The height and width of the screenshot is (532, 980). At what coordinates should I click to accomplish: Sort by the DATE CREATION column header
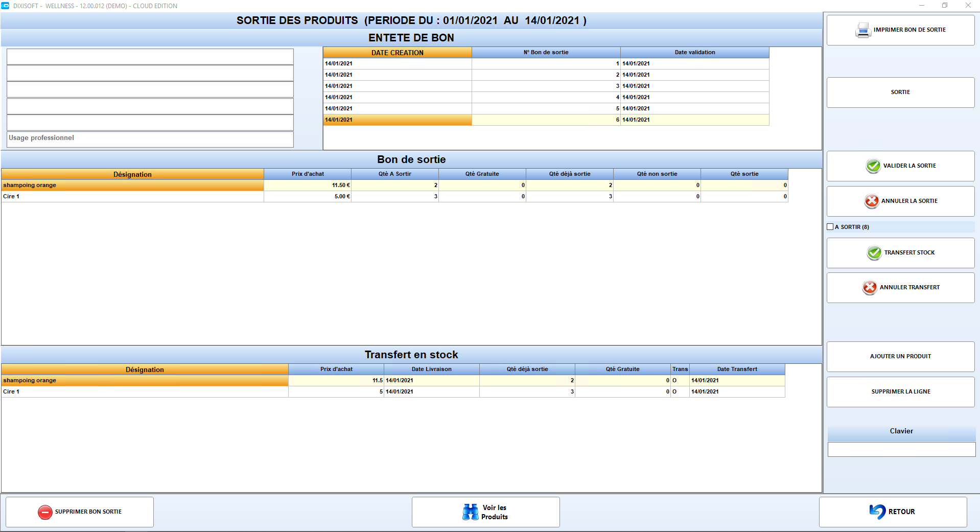pyautogui.click(x=398, y=53)
